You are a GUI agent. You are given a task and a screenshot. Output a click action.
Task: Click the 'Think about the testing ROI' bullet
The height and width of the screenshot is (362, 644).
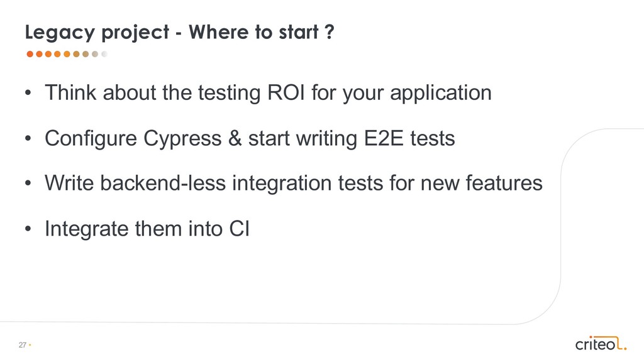click(x=268, y=93)
